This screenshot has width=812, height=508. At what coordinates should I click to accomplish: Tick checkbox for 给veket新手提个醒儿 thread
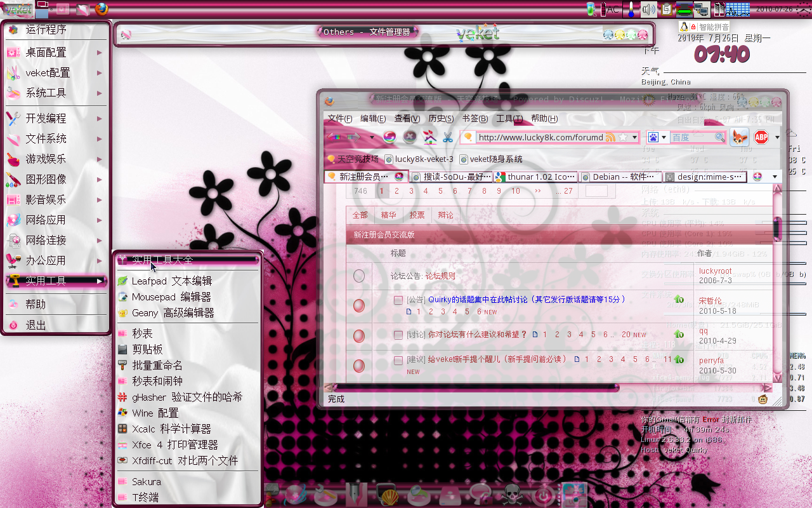pyautogui.click(x=398, y=360)
